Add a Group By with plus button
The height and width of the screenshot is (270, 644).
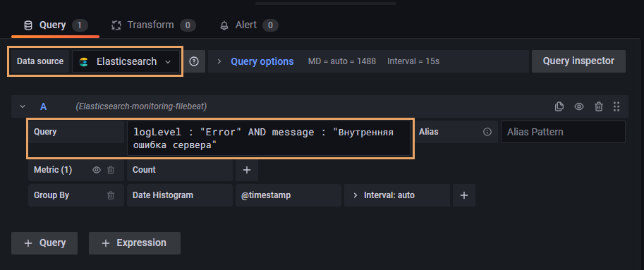click(x=464, y=195)
